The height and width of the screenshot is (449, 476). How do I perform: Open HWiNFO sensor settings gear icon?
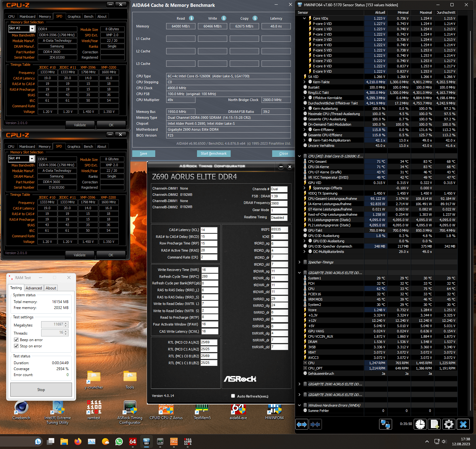pyautogui.click(x=449, y=424)
